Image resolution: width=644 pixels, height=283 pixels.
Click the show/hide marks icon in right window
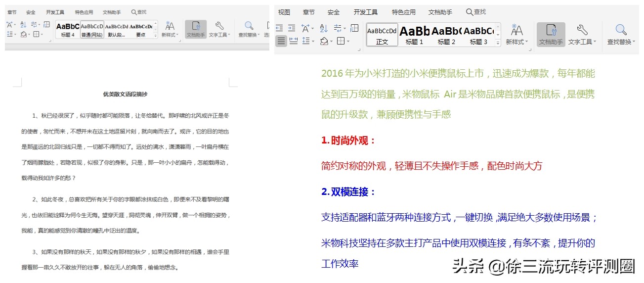[x=338, y=28]
